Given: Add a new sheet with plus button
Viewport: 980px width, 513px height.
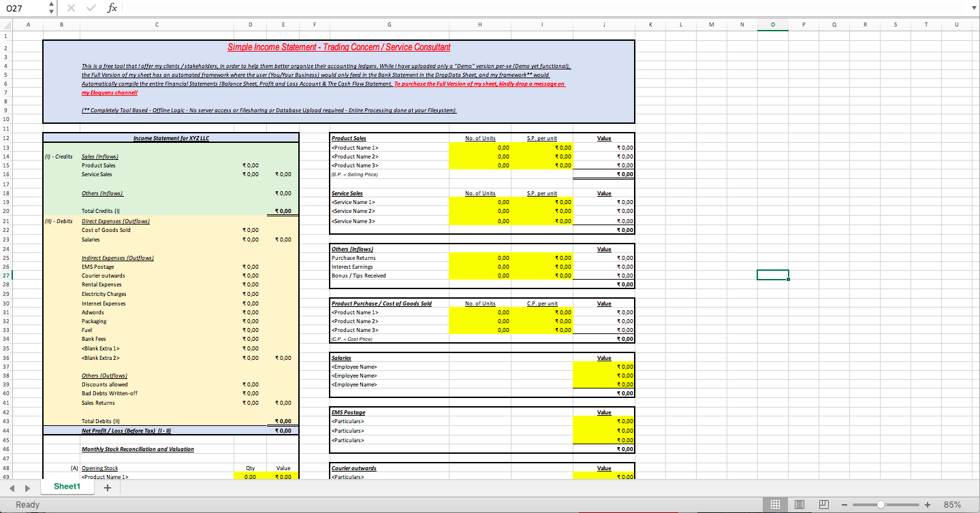Looking at the screenshot, I should [x=107, y=487].
